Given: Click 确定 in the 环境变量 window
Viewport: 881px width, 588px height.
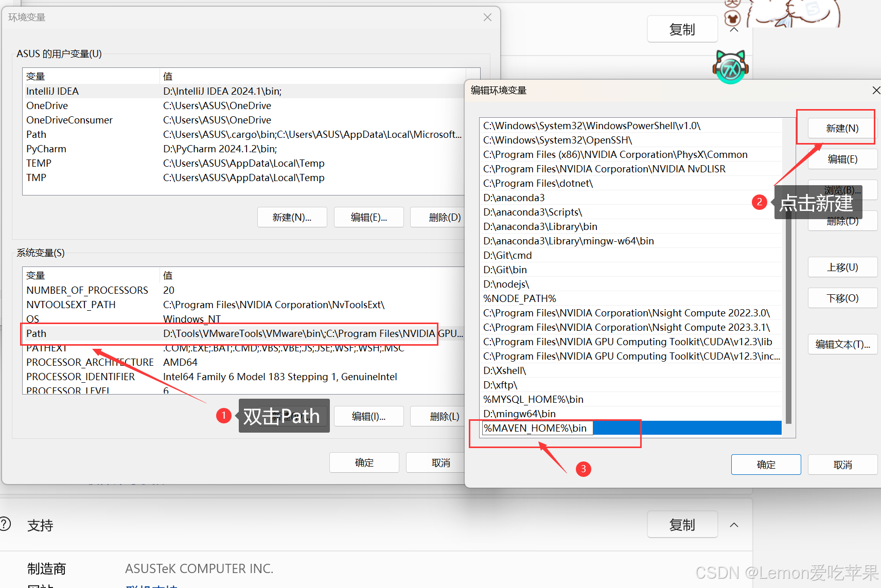Looking at the screenshot, I should [364, 462].
